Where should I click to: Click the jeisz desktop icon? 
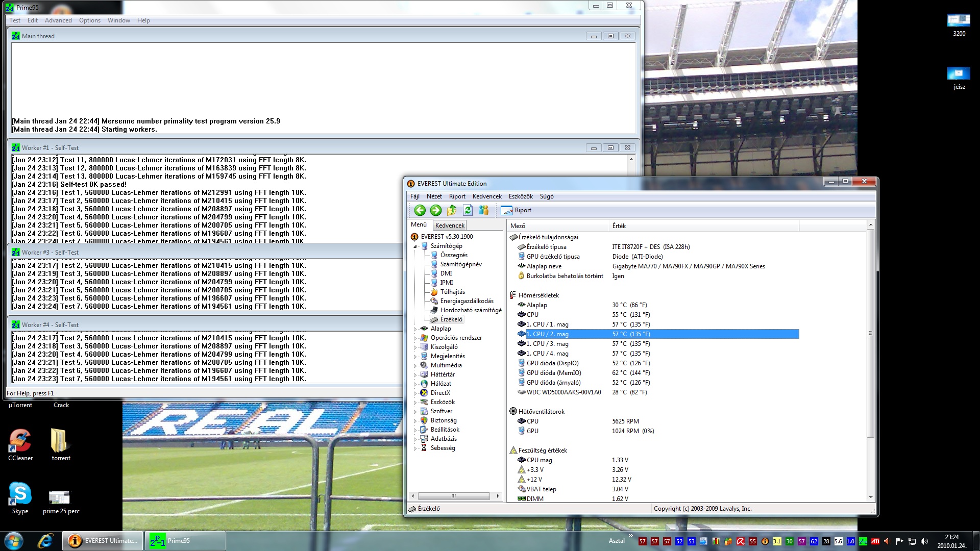point(959,78)
